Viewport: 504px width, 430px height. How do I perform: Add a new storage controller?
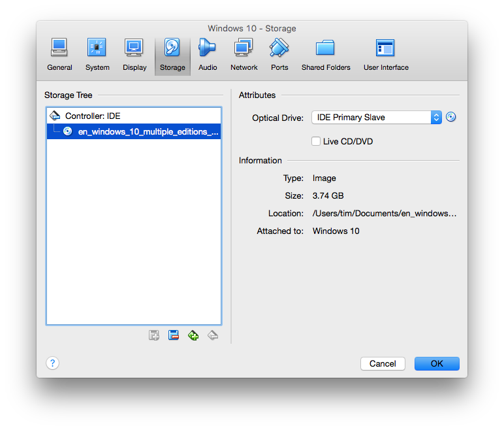[x=193, y=335]
